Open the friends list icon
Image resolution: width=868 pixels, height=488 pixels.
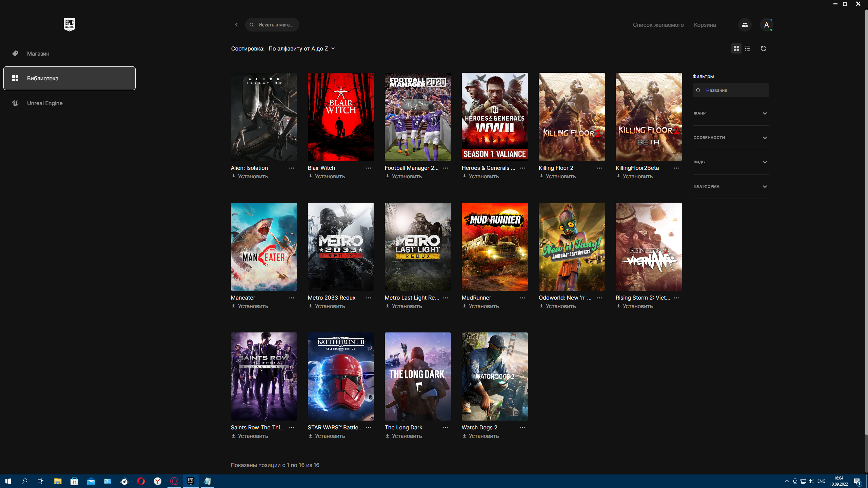pos(745,25)
